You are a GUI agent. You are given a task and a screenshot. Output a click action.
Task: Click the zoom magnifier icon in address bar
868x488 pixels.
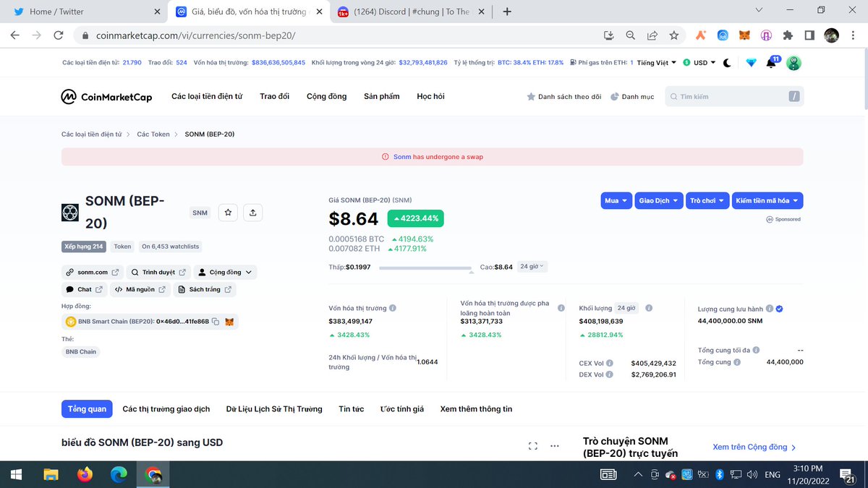point(631,35)
